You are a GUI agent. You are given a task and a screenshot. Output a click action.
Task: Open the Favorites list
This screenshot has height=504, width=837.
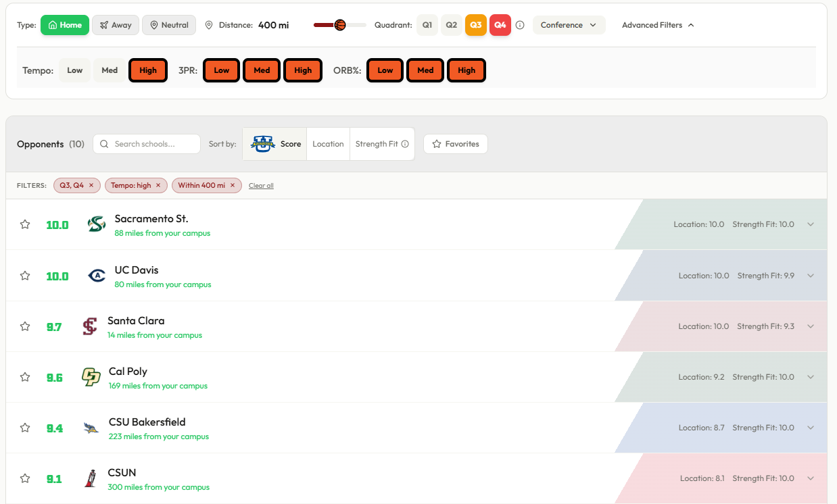point(455,143)
